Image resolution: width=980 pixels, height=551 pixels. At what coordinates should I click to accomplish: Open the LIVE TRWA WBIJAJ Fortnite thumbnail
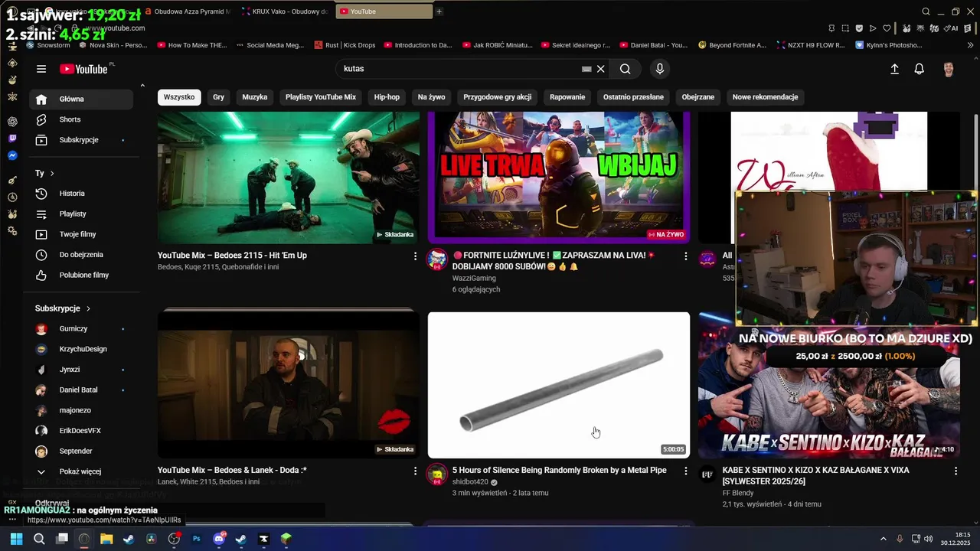pyautogui.click(x=559, y=178)
